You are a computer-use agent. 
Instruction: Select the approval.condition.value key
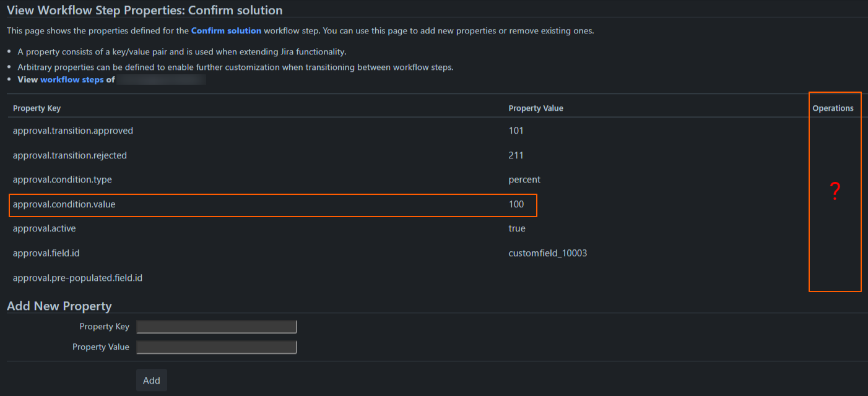click(64, 204)
